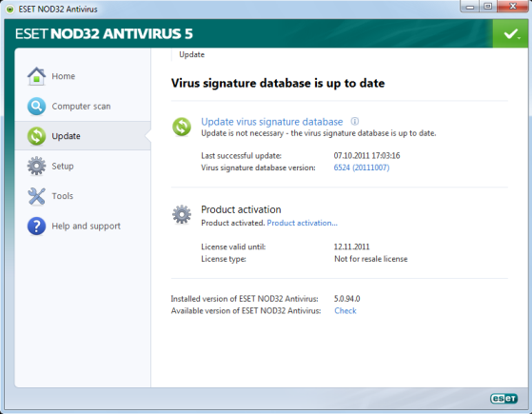The image size is (532, 414).
Task: Click the info icon beside Update virus signature database
Action: pos(355,121)
